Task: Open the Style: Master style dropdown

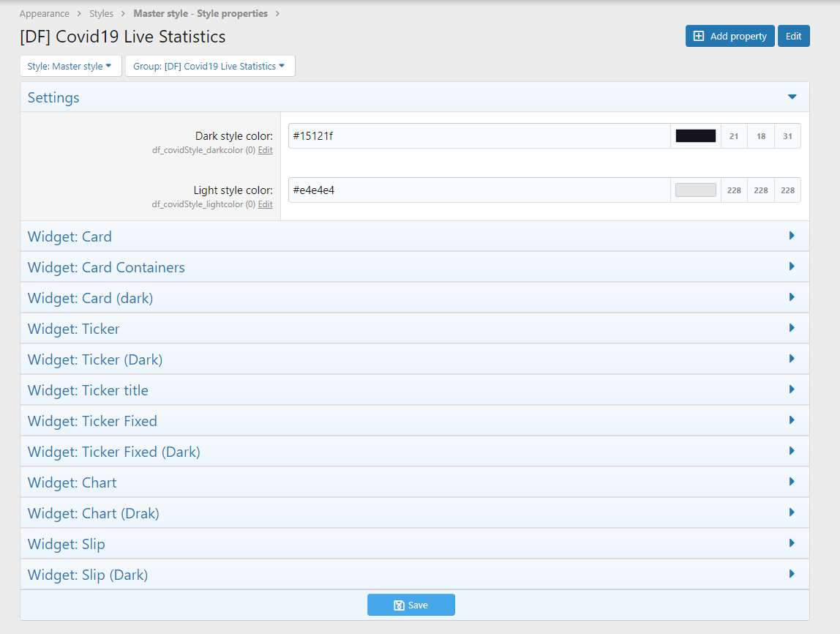Action: tap(70, 66)
